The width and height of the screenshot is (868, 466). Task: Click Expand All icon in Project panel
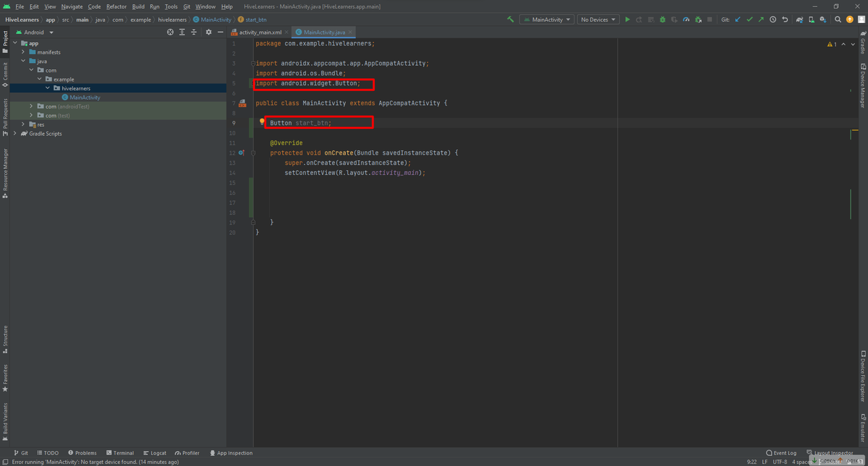182,32
